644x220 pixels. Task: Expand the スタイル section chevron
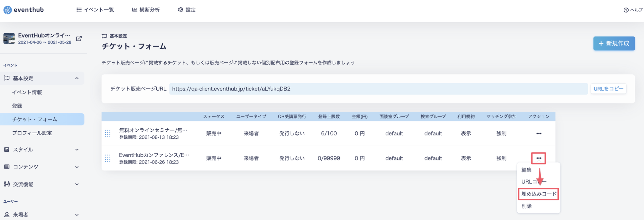tap(77, 150)
